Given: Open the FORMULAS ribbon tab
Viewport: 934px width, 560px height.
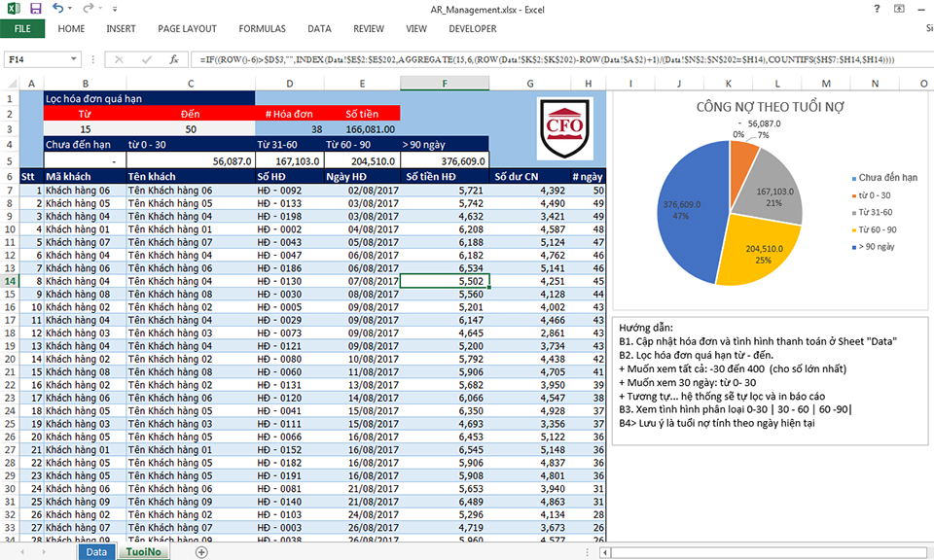Looking at the screenshot, I should click(x=262, y=29).
